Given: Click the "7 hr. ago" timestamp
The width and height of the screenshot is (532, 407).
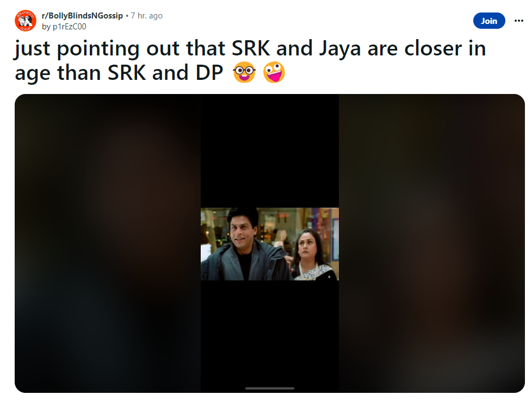Looking at the screenshot, I should click(146, 16).
